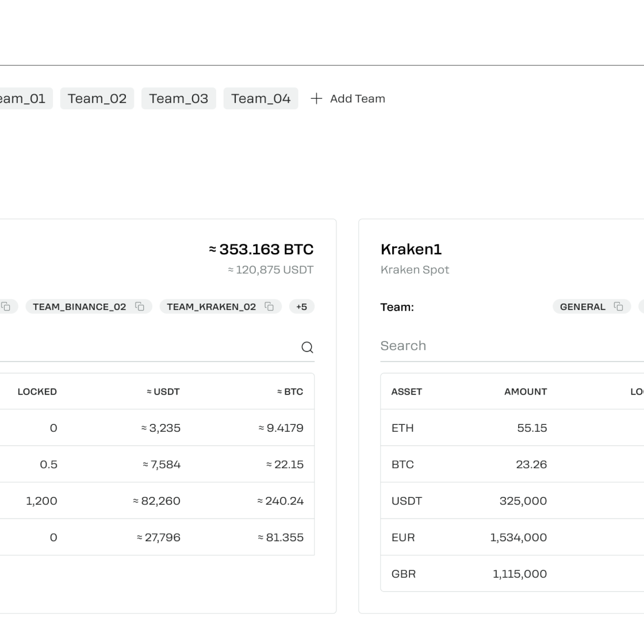The width and height of the screenshot is (644, 644).
Task: Open the Team_03 tab
Action: click(x=178, y=99)
